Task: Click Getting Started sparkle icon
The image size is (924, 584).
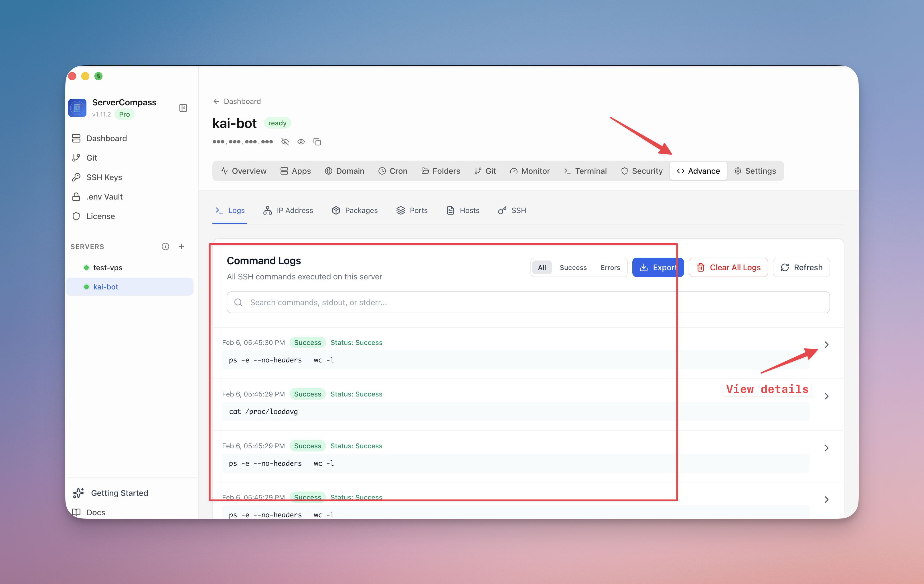Action: pos(78,493)
